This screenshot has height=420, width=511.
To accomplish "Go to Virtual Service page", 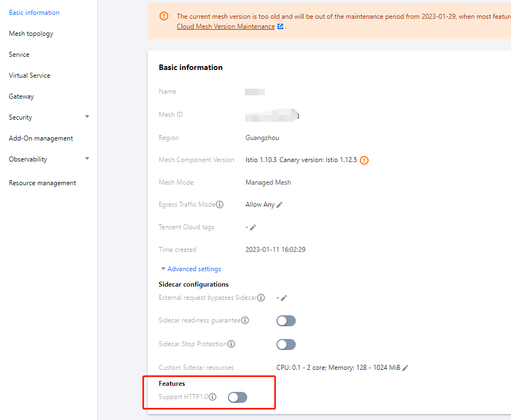I will [29, 76].
